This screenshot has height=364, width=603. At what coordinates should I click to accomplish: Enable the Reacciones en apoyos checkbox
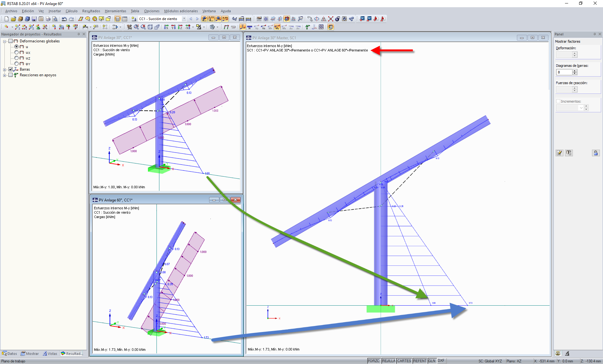coord(11,75)
